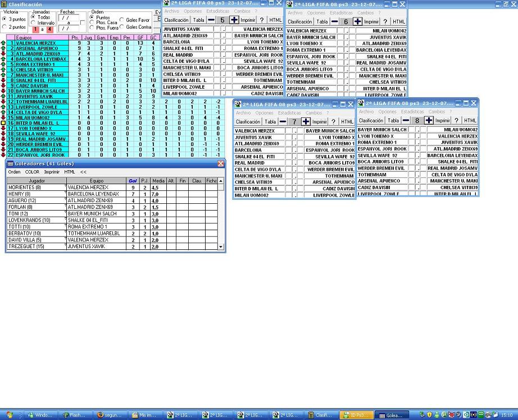Screen dimensions: 518x420
Task: Open help question mark in jornada 8 window
Action: (x=457, y=121)
